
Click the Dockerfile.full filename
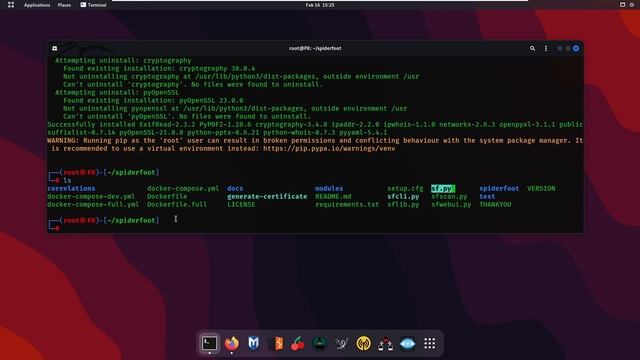coord(177,204)
